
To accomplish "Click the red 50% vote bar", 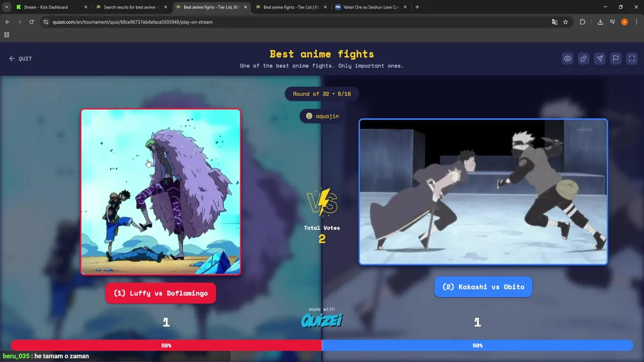I will (166, 345).
